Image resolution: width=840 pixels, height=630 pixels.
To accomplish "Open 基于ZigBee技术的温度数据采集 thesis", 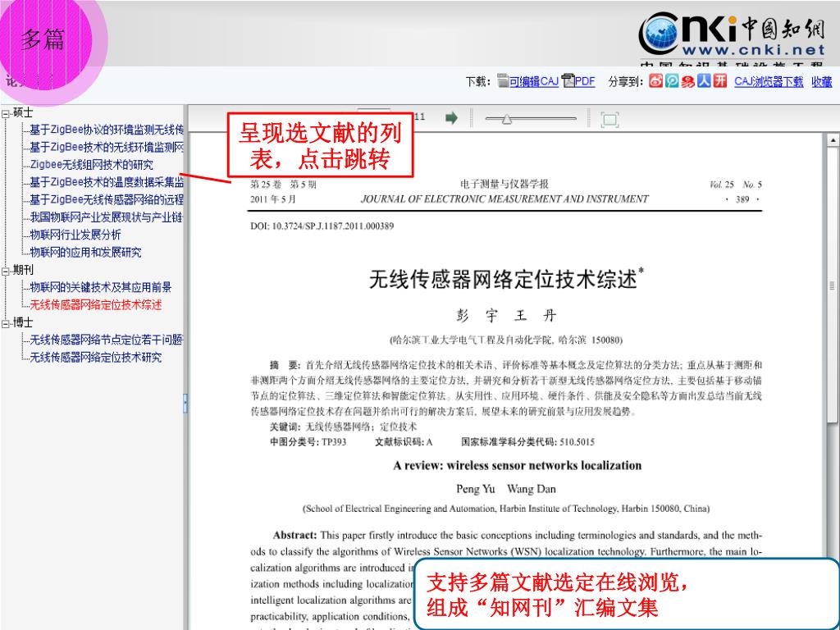I will 107,182.
